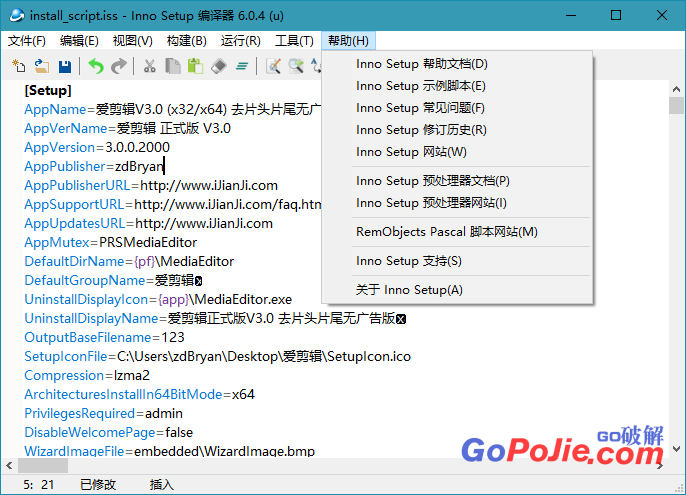Click the AppMutex=PRSMediaEditor line
Screen dimensions: 686x495
coord(111,242)
